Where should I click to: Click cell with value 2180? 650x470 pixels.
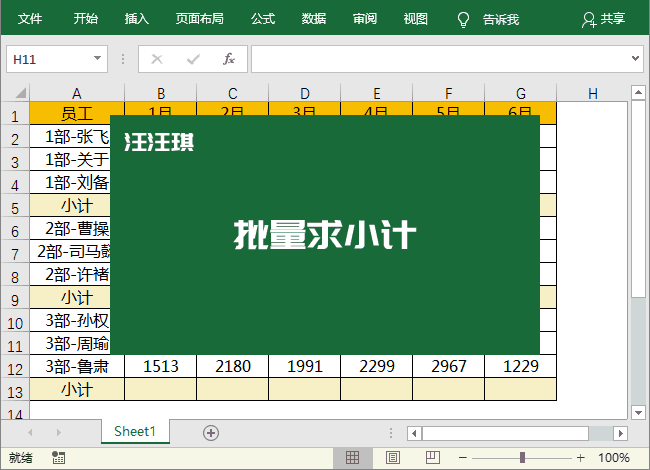233,366
